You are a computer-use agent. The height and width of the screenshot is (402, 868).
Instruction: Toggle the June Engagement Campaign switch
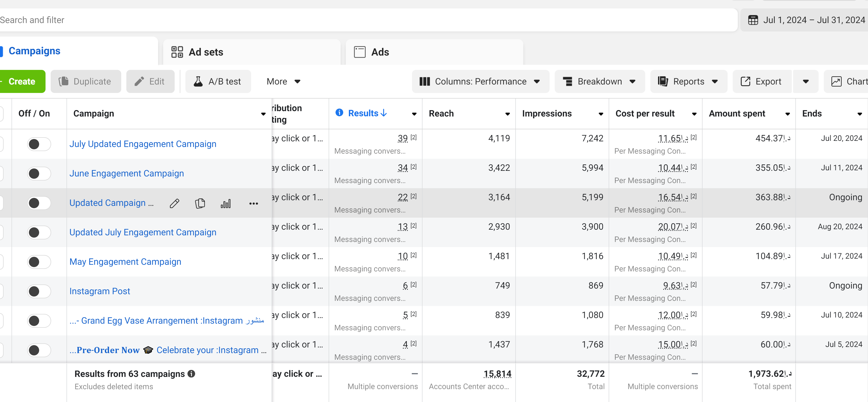(x=39, y=174)
